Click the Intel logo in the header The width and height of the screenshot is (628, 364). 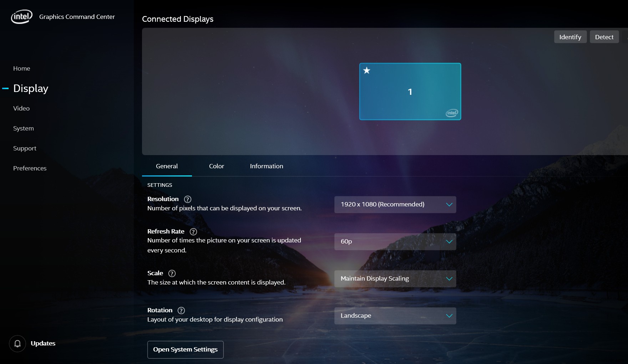pyautogui.click(x=22, y=16)
